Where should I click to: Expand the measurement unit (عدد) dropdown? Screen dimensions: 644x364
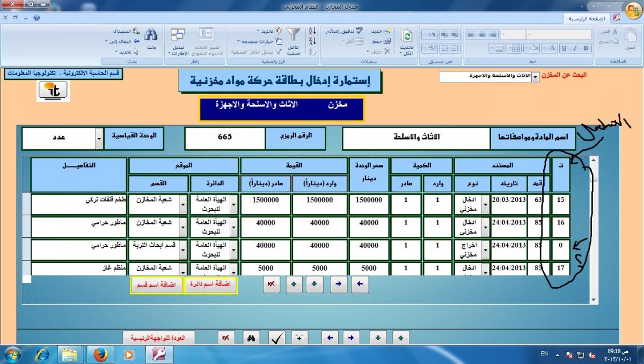[99, 139]
